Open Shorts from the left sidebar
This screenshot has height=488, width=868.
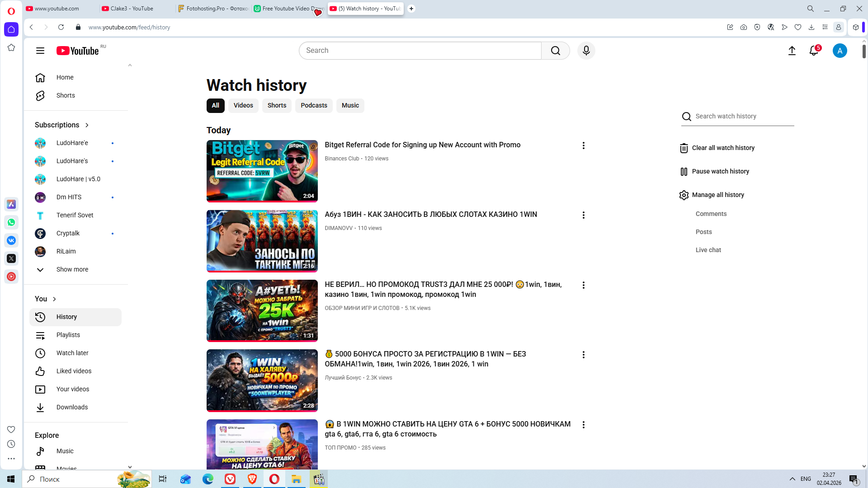tap(66, 95)
